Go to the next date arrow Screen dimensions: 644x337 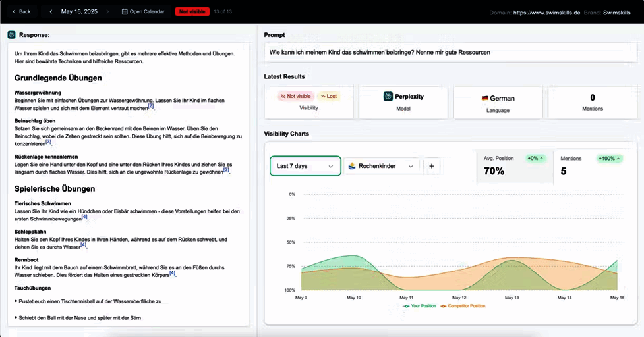pyautogui.click(x=107, y=11)
